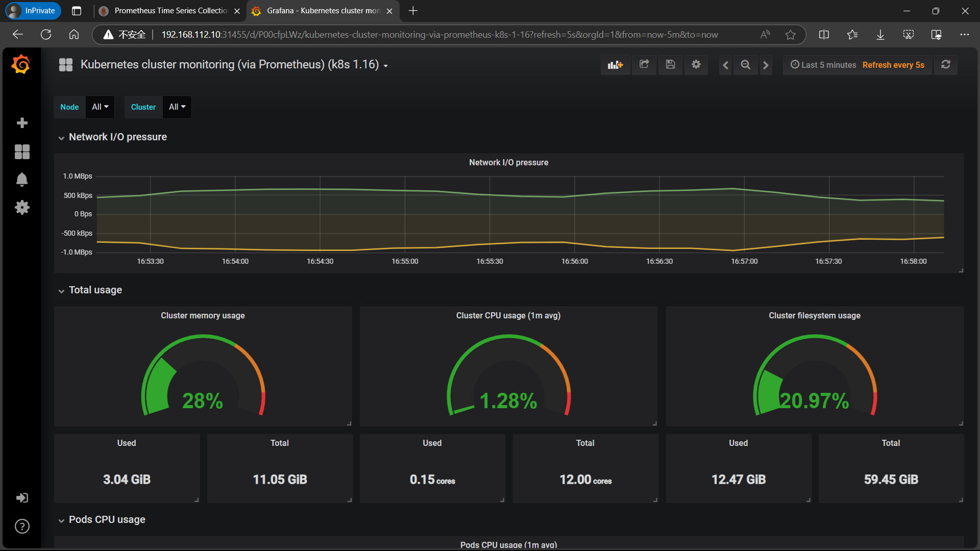Image resolution: width=980 pixels, height=551 pixels.
Task: Open Grafana Create plus icon in sidebar
Action: pos(22,123)
